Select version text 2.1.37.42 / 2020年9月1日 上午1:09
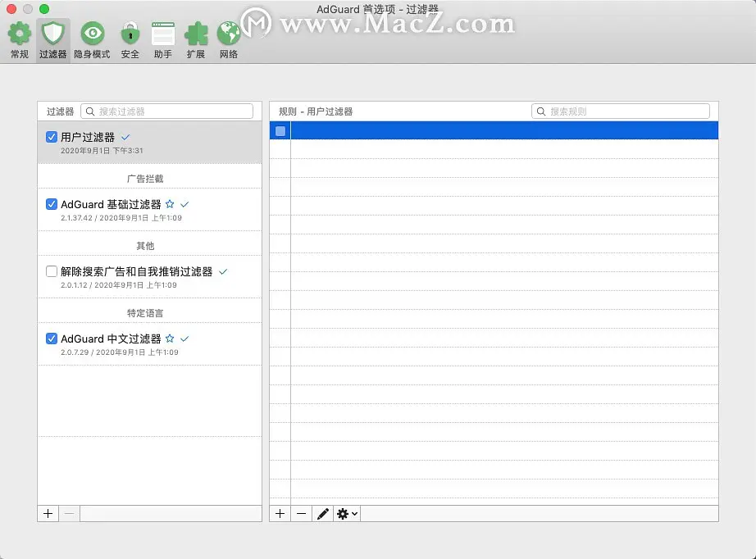Viewport: 756px width, 559px height. (x=121, y=218)
